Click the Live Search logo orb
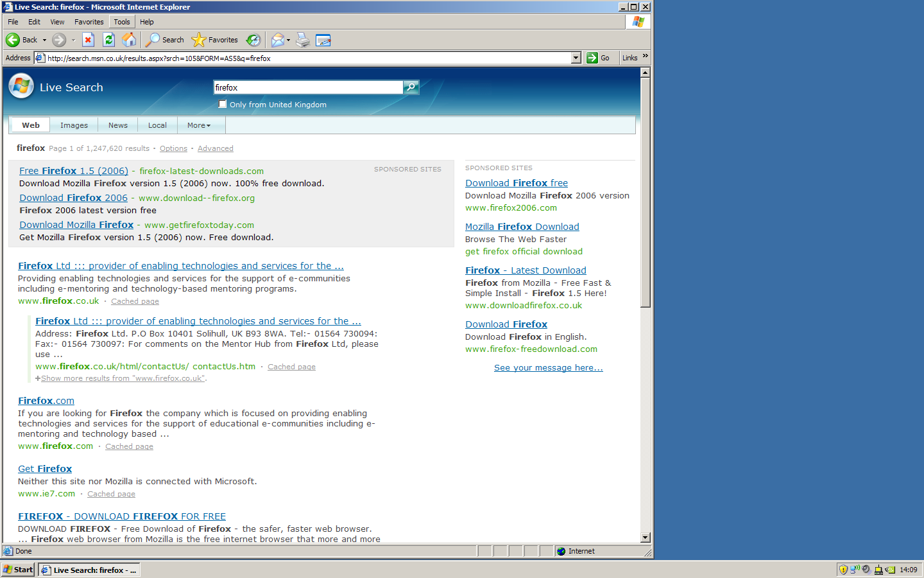 (21, 86)
